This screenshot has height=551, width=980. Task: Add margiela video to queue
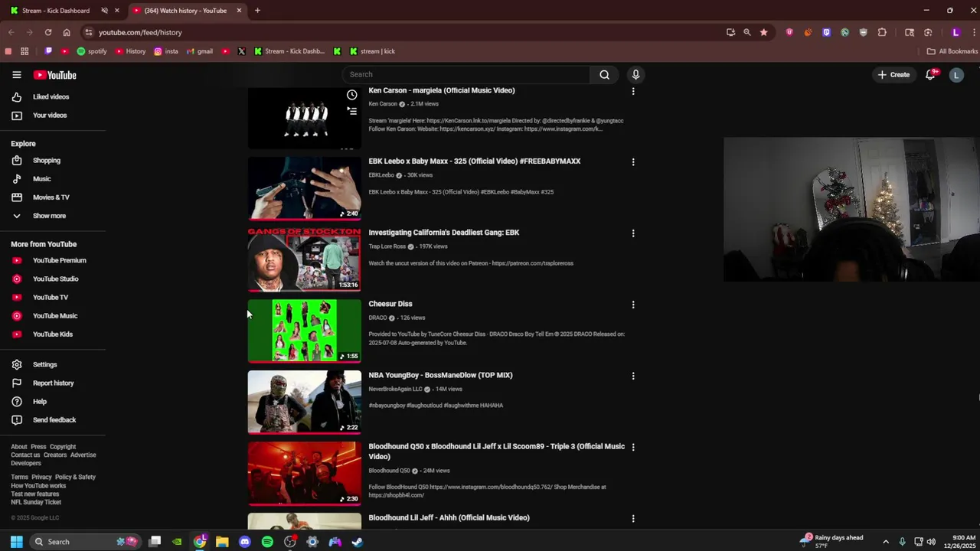[x=351, y=111]
